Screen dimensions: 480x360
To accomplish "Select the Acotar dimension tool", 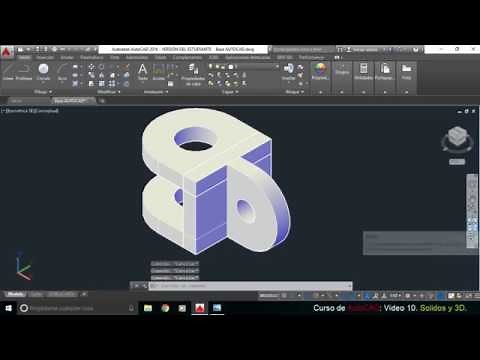I will 159,72.
